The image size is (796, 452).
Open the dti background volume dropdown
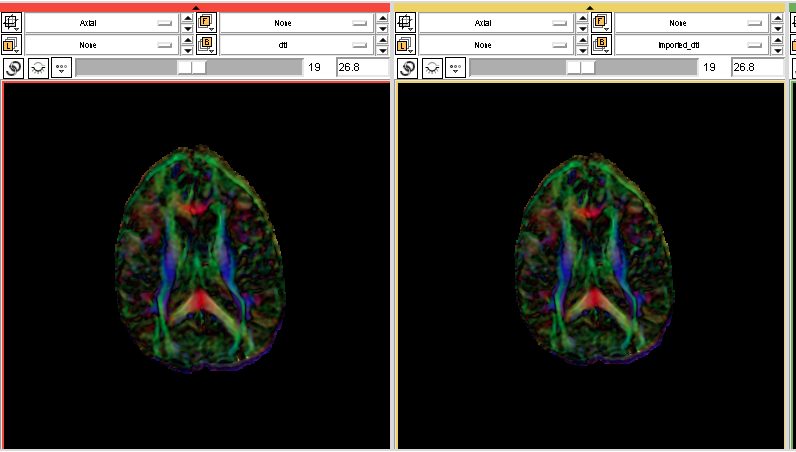click(296, 44)
